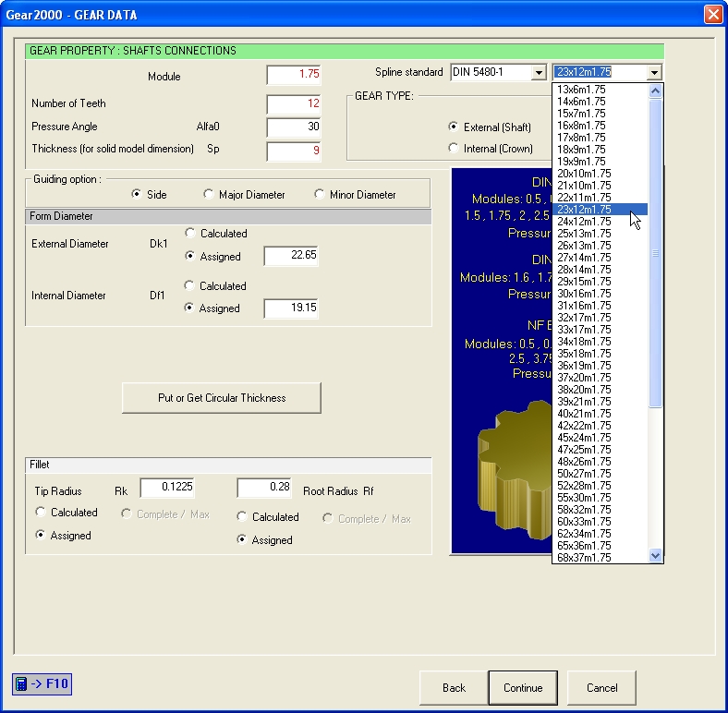Click spline list scrollbar down arrow
Viewport: 728px width, 713px height.
tap(655, 555)
